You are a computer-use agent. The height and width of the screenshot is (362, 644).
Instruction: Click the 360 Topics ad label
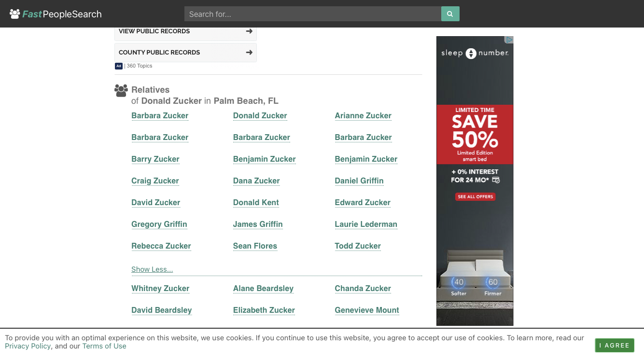[140, 66]
